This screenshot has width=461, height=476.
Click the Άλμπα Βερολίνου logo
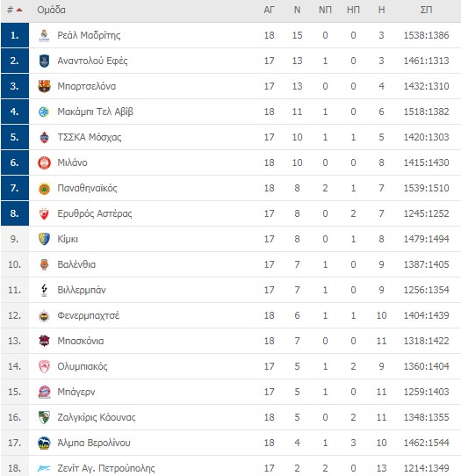tap(44, 443)
